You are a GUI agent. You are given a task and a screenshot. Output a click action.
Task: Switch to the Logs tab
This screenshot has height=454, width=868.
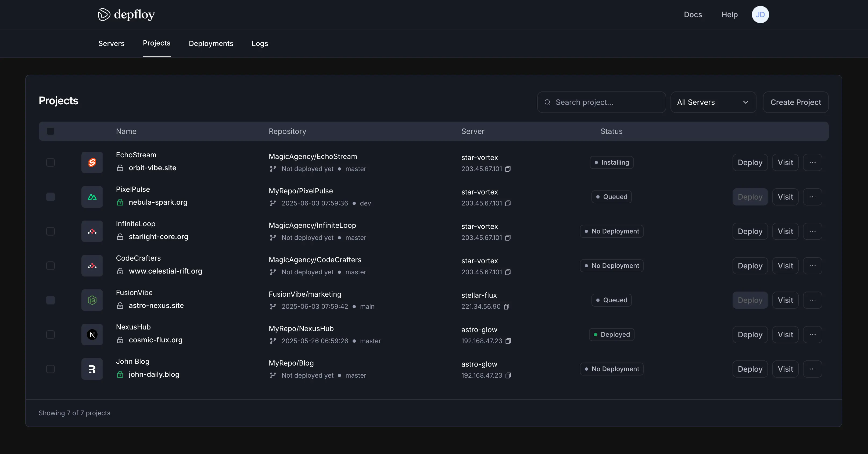[260, 44]
